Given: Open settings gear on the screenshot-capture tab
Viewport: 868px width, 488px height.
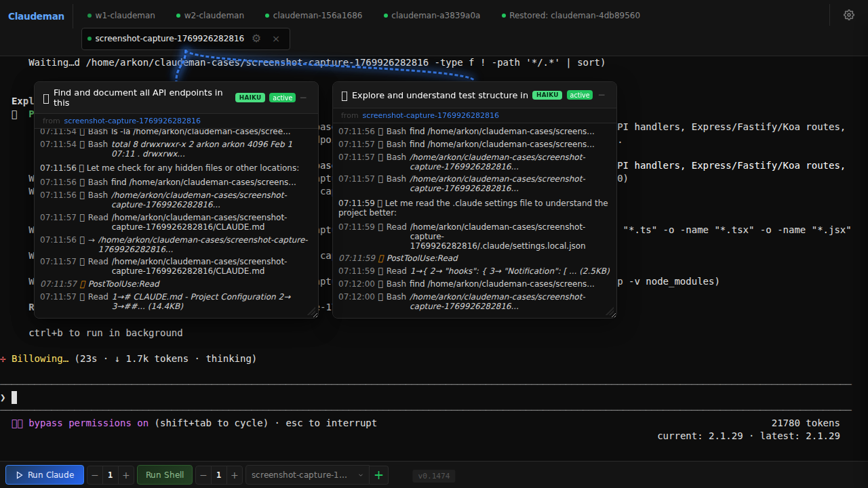Looking at the screenshot, I should (256, 39).
